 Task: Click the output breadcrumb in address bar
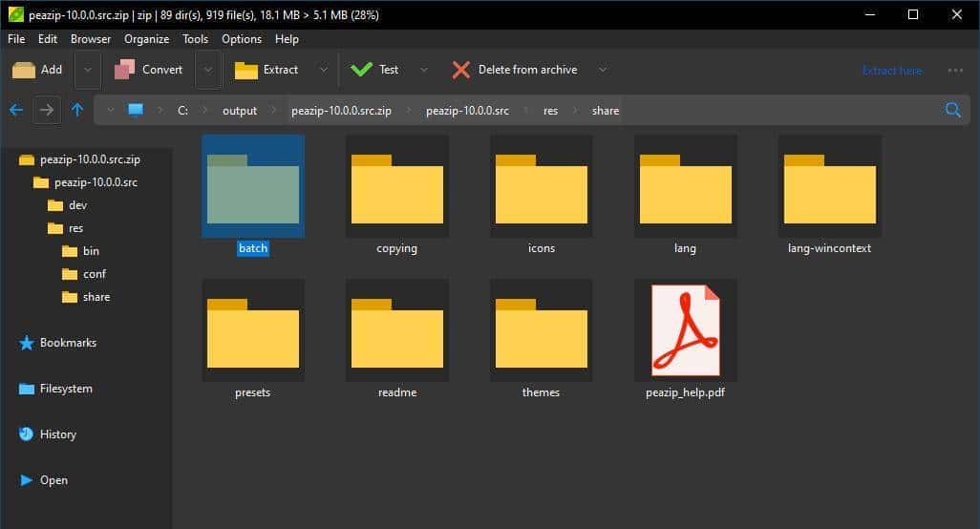point(240,111)
